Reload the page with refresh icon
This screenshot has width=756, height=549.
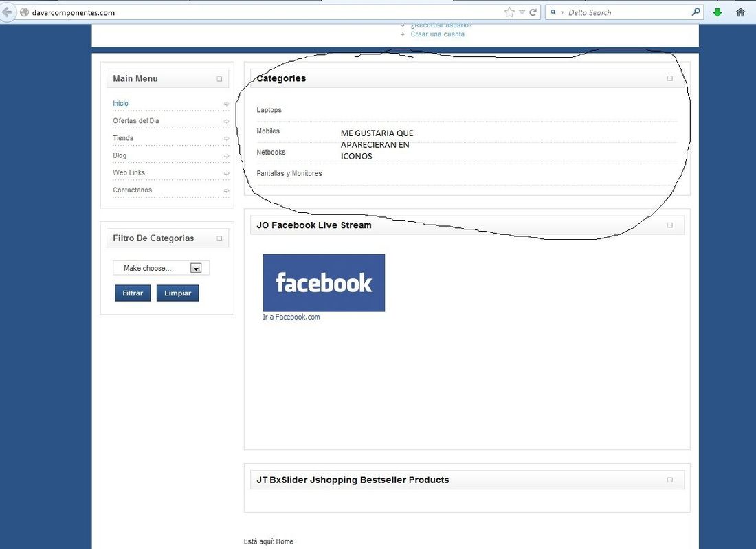pyautogui.click(x=533, y=12)
